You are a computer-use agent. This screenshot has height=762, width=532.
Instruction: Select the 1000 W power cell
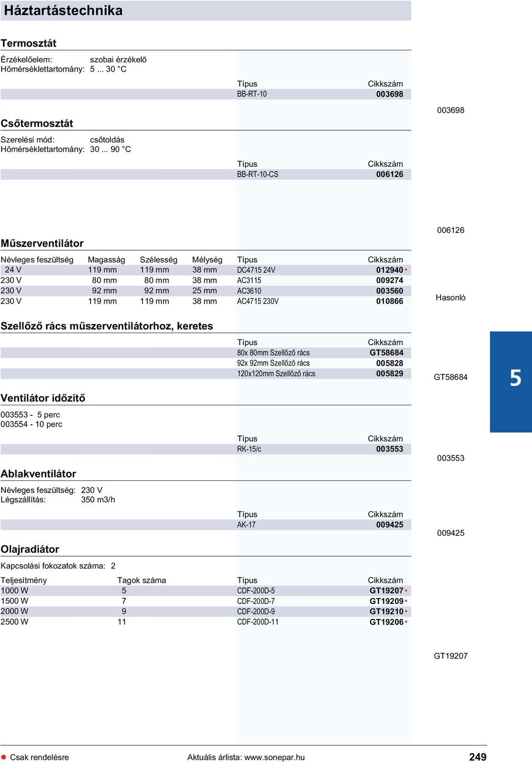pos(14,591)
